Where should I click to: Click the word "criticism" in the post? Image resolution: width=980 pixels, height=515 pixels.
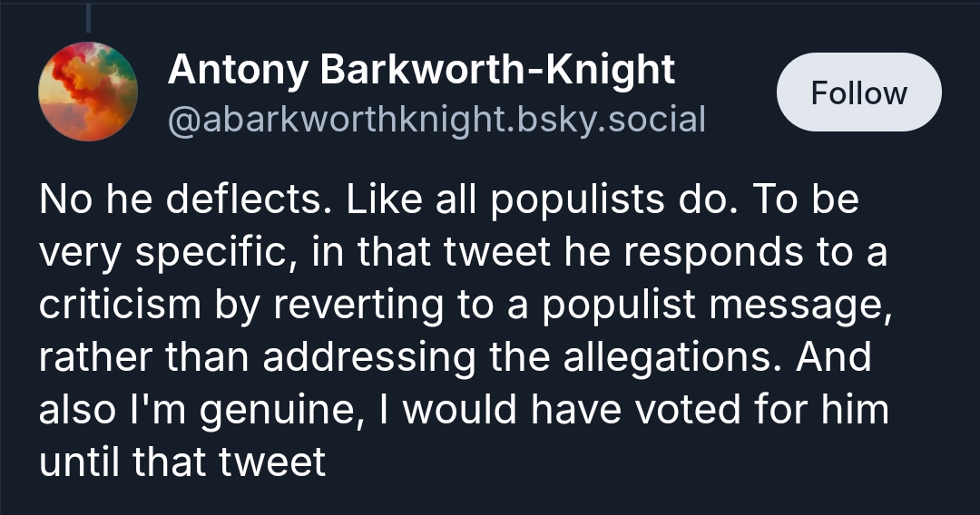(119, 305)
